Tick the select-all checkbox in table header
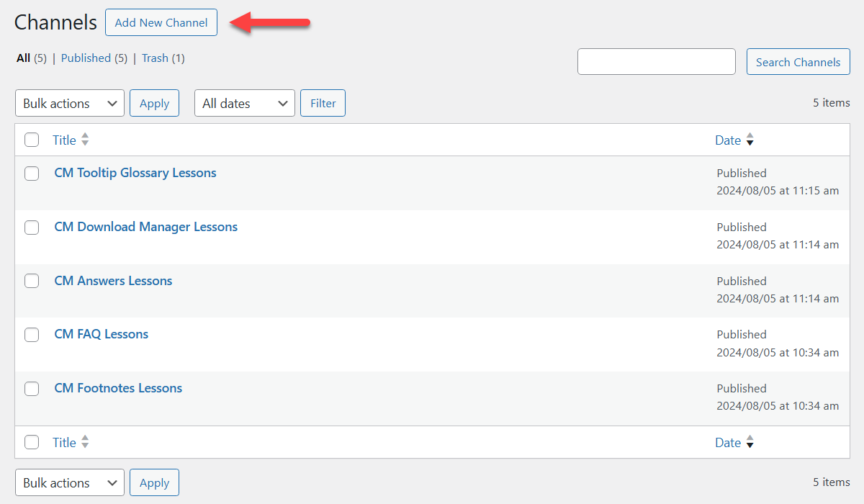The image size is (864, 504). (32, 140)
